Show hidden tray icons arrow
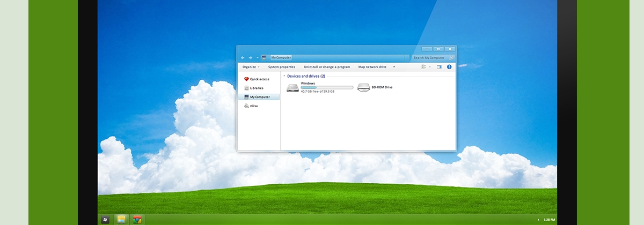This screenshot has height=225, width=644. (538, 220)
